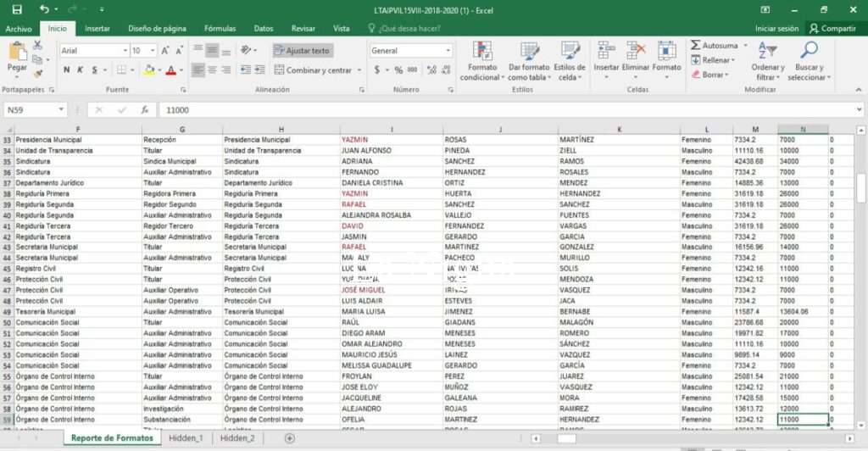
Task: Expand the General number format dropdown
Action: (448, 51)
